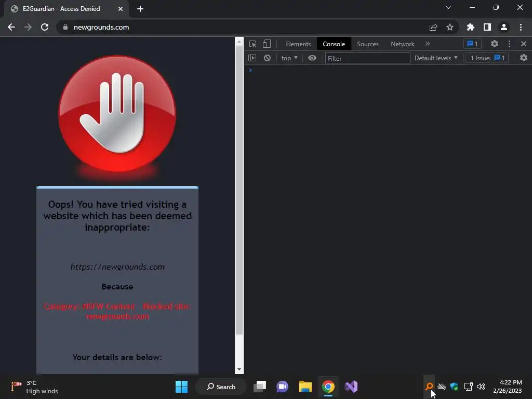Reload the newgrounds.com page
532x399 pixels.
pyautogui.click(x=45, y=27)
